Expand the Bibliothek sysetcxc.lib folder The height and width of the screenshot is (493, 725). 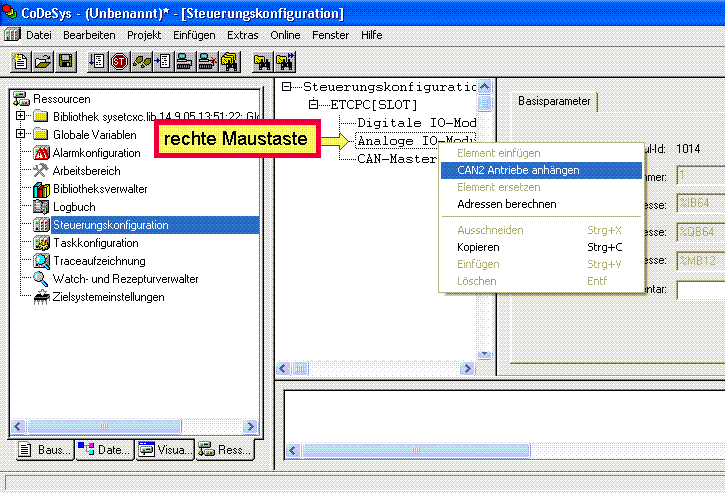(22, 117)
